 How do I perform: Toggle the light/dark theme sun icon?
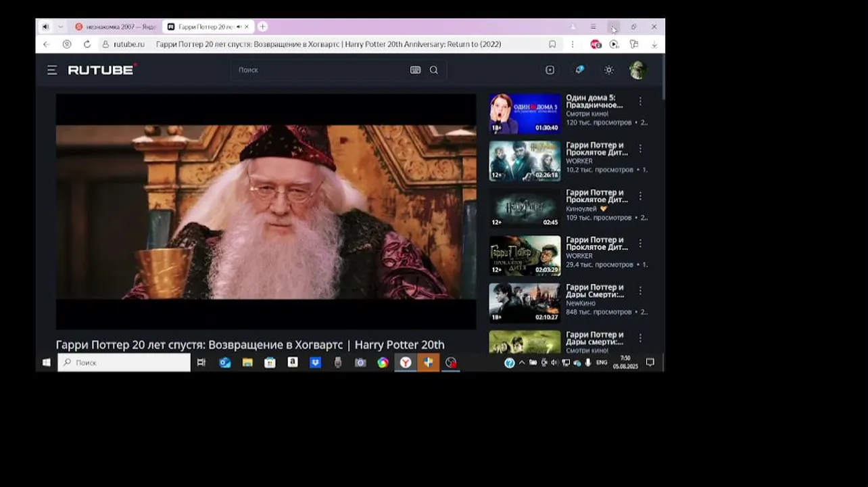click(x=609, y=70)
